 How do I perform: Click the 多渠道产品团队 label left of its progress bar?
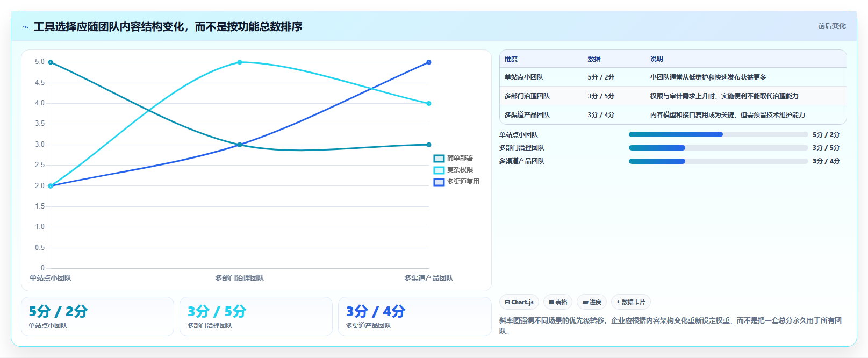click(x=522, y=161)
